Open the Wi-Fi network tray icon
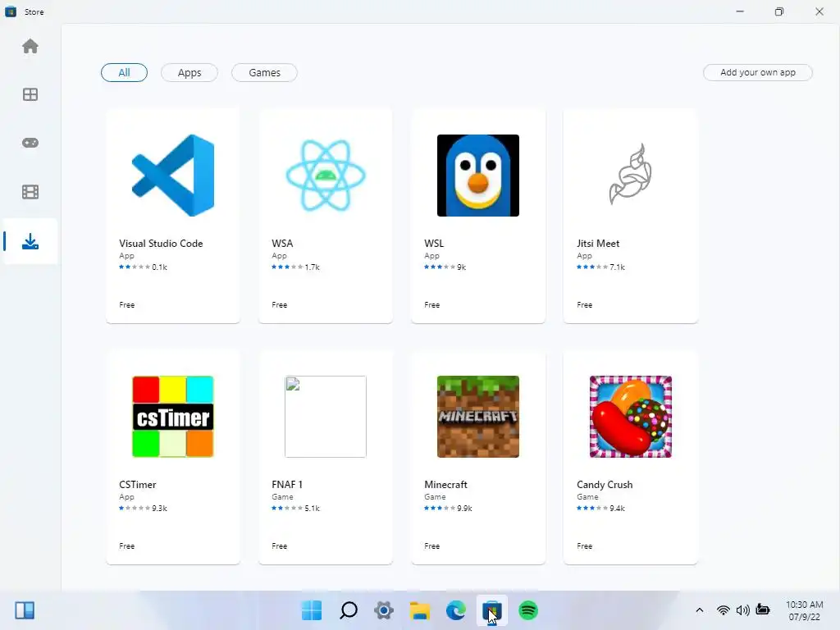This screenshot has width=840, height=630. pyautogui.click(x=724, y=610)
